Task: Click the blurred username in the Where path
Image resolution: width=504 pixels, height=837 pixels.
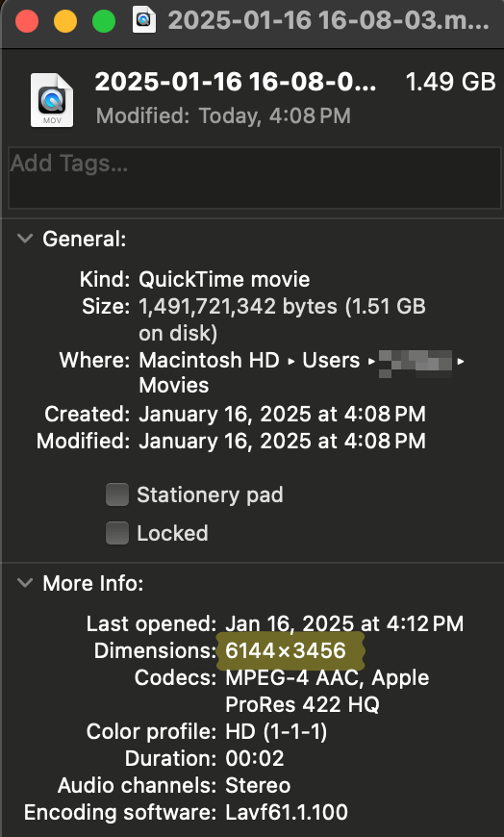Action: click(416, 363)
